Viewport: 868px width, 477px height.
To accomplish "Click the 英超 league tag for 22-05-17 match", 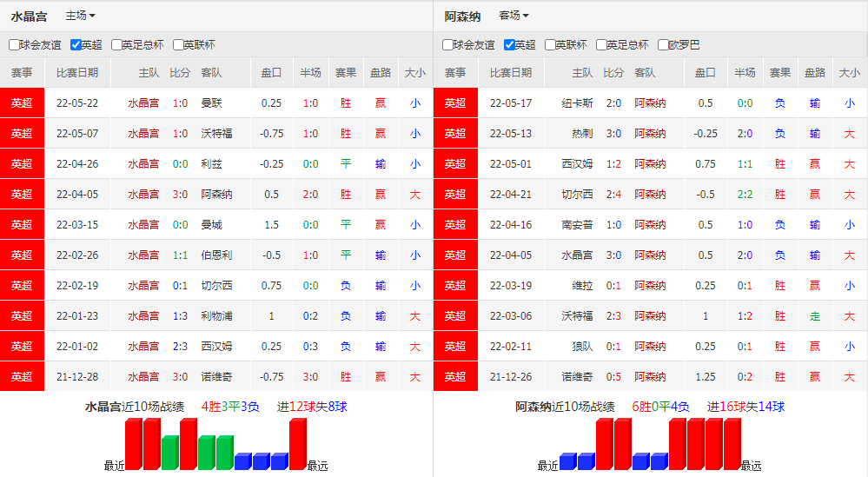I will 455,103.
